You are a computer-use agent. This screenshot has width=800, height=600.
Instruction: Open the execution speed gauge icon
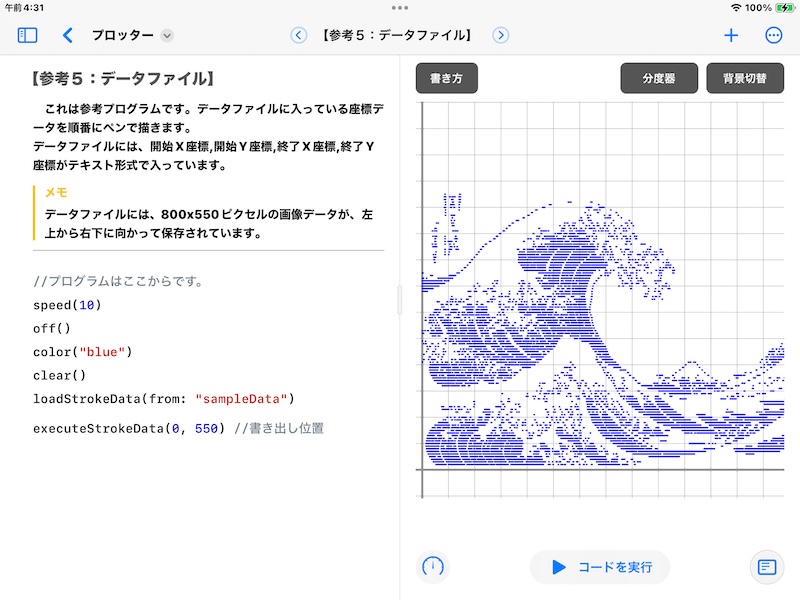(x=432, y=567)
